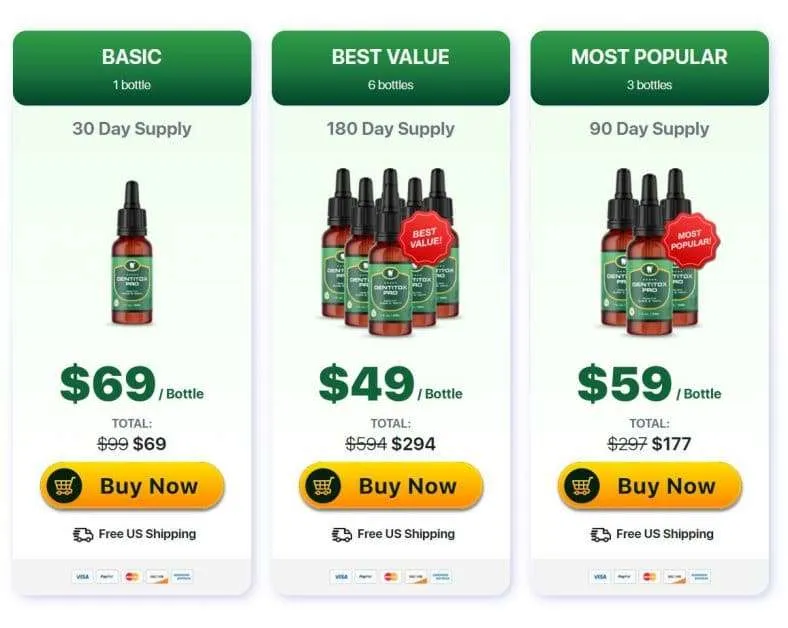Viewport: 788px width, 628px height.
Task: Click the cart icon in Most Popular Buy Now
Action: click(581, 486)
